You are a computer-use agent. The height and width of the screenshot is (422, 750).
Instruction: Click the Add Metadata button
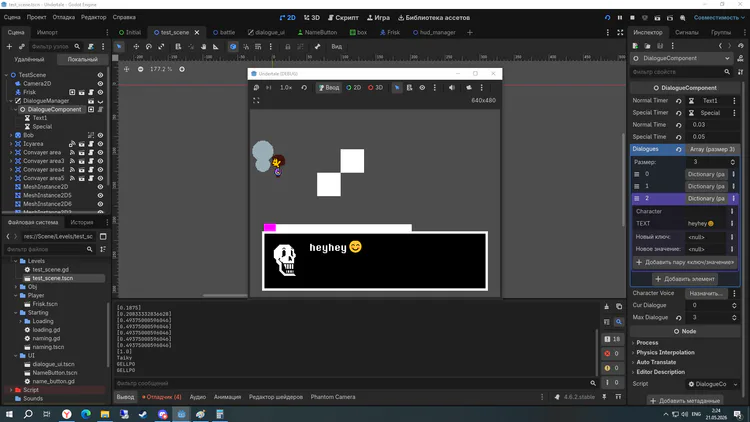click(x=685, y=401)
